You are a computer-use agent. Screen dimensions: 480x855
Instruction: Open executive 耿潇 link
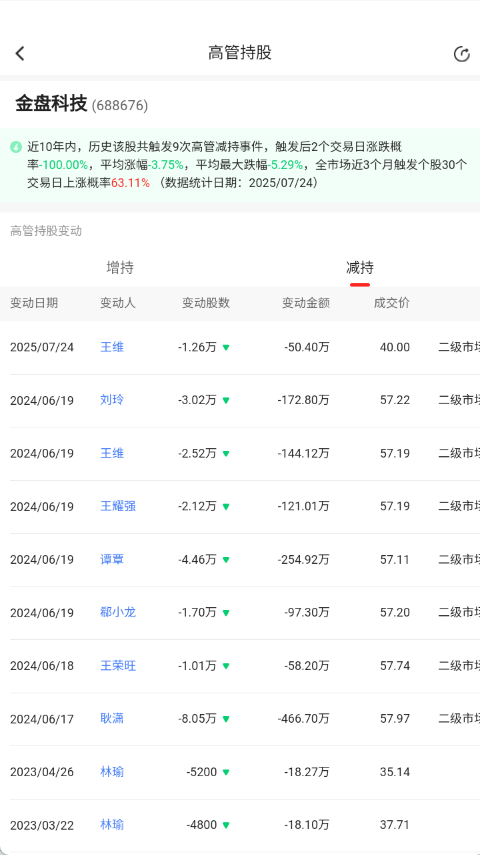(112, 719)
